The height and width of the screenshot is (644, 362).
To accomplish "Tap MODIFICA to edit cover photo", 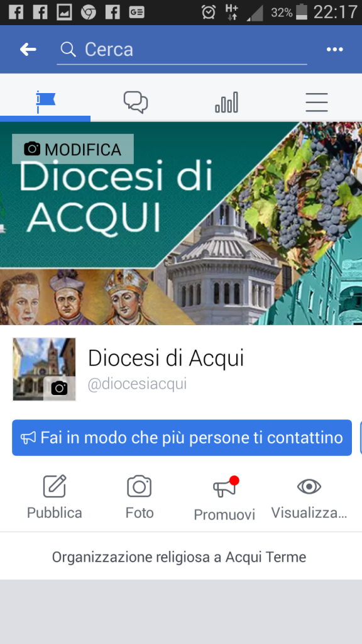I will [x=73, y=149].
